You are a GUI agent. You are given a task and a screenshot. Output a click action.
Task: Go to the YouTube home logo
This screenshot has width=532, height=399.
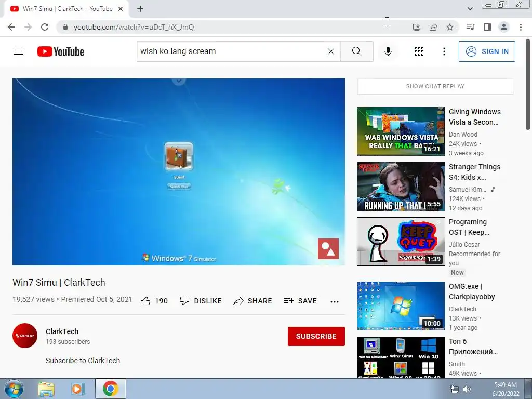click(61, 51)
